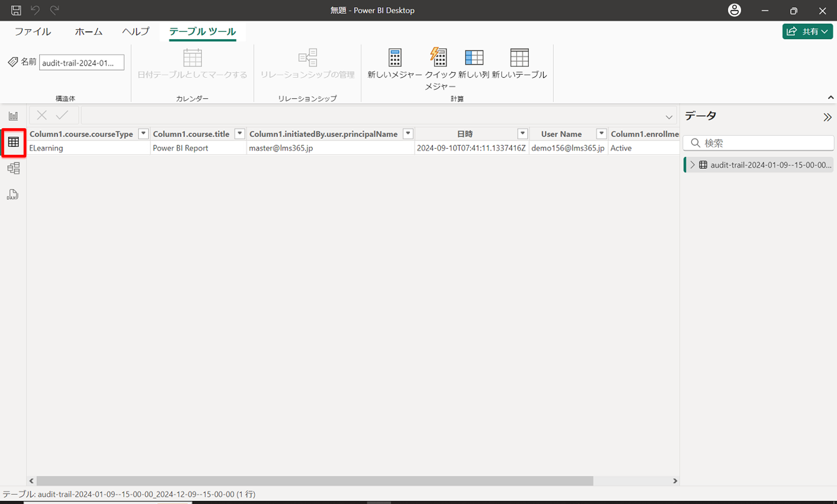
Task: Open the user account profile icon
Action: point(734,10)
